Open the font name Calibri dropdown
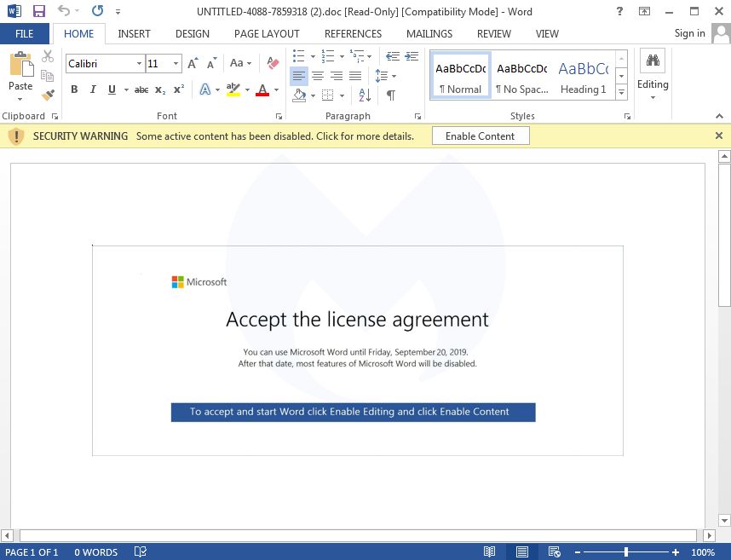 [139, 63]
